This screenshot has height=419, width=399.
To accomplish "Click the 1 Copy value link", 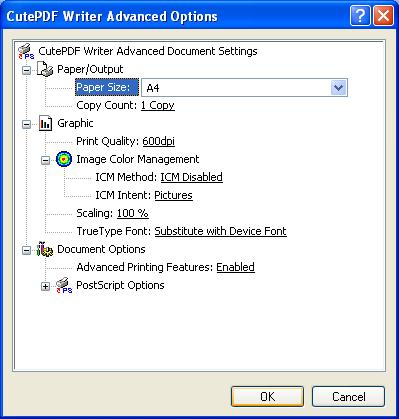I will click(x=158, y=105).
